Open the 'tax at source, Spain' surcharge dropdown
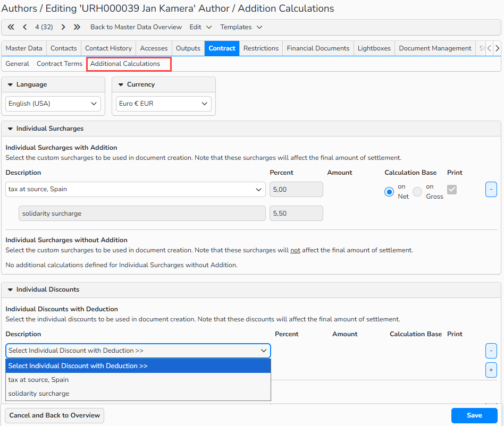The image size is (504, 426). [136, 190]
